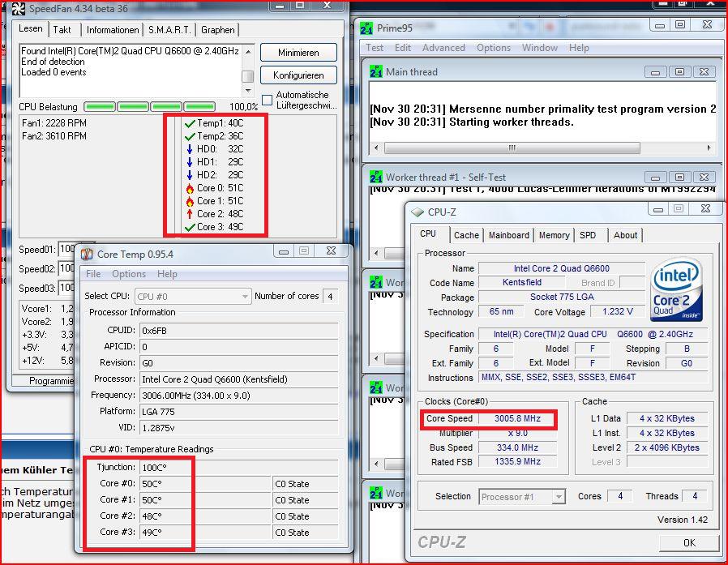Open the Options menu in Prime95
The height and width of the screenshot is (565, 728).
[494, 48]
